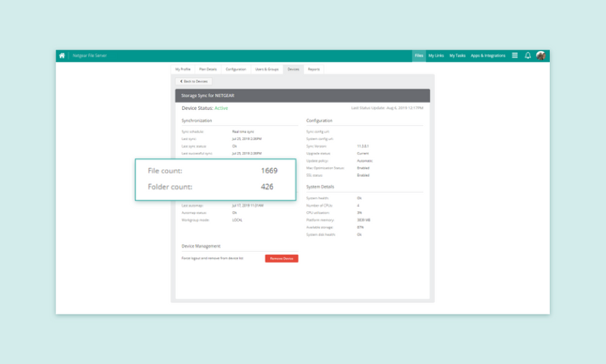The height and width of the screenshot is (364, 606).
Task: Click the red Remove Device button
Action: 281,258
